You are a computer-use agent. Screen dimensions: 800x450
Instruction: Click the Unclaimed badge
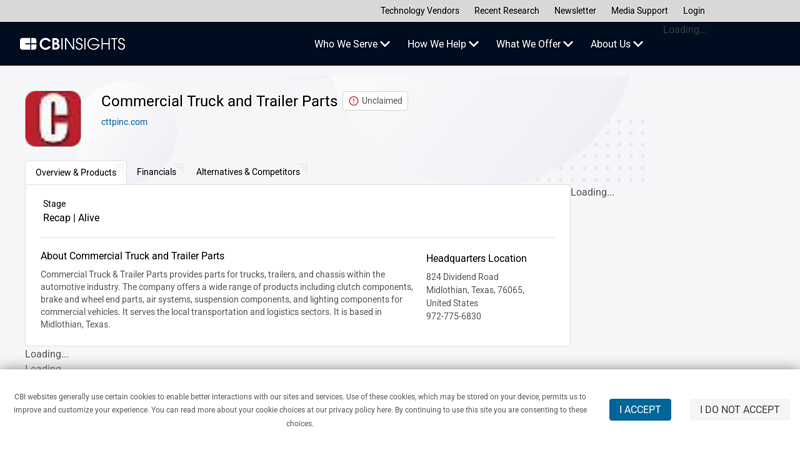375,101
